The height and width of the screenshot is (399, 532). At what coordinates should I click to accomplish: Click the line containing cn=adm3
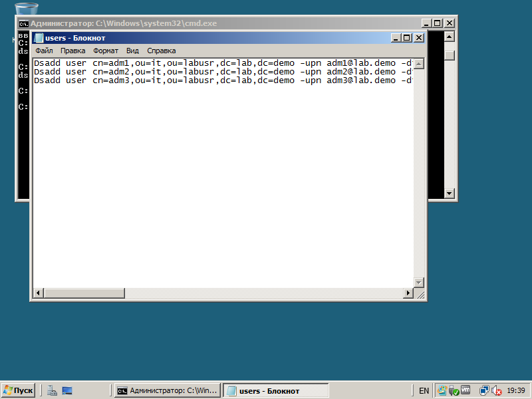(x=223, y=80)
